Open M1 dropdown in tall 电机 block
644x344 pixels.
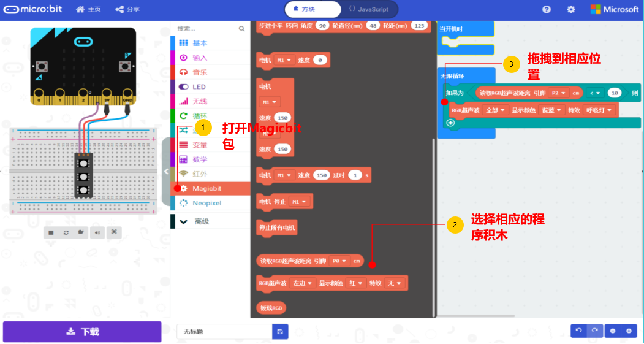coord(270,102)
